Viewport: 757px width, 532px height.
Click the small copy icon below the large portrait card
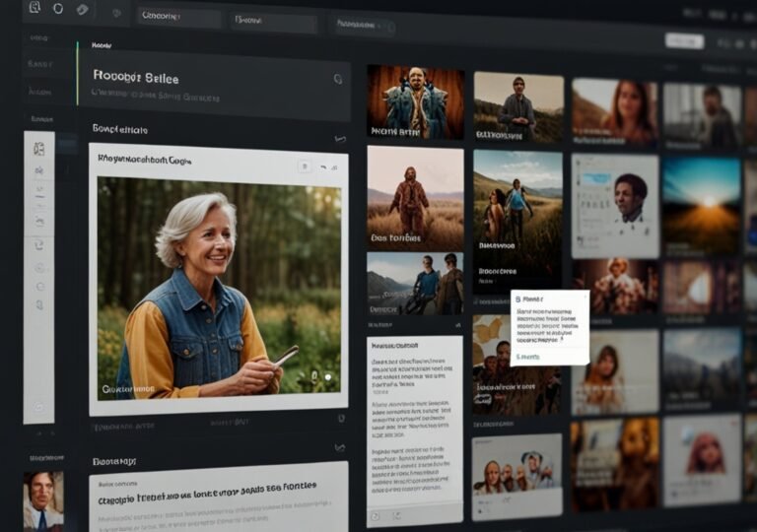[x=341, y=419]
